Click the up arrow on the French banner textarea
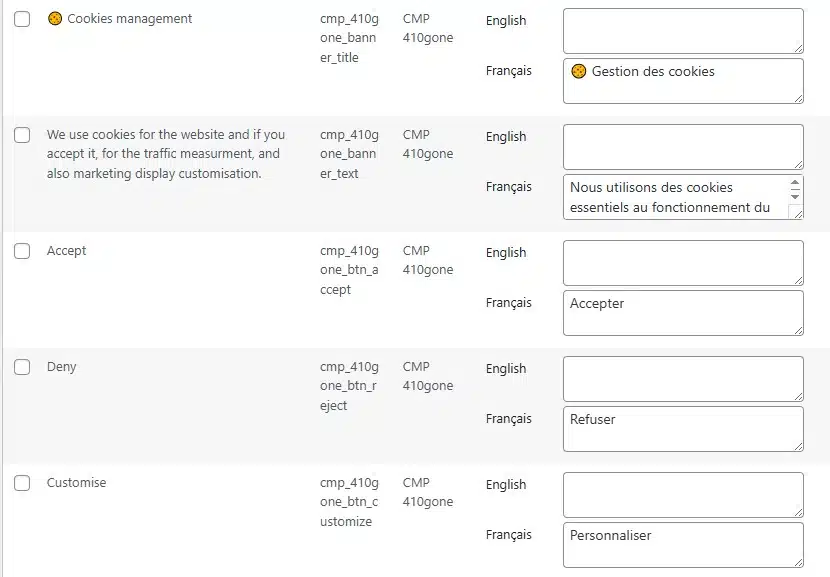The width and height of the screenshot is (830, 577). [797, 180]
